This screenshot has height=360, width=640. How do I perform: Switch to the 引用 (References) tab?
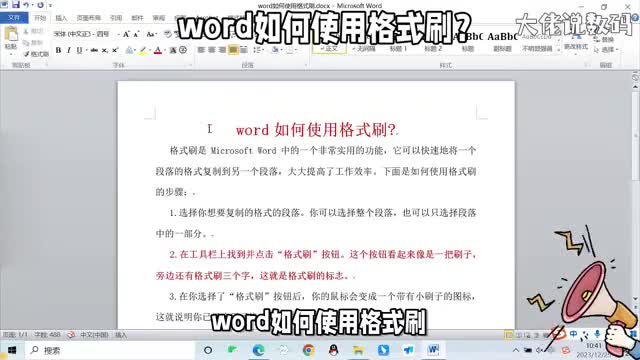(116, 18)
